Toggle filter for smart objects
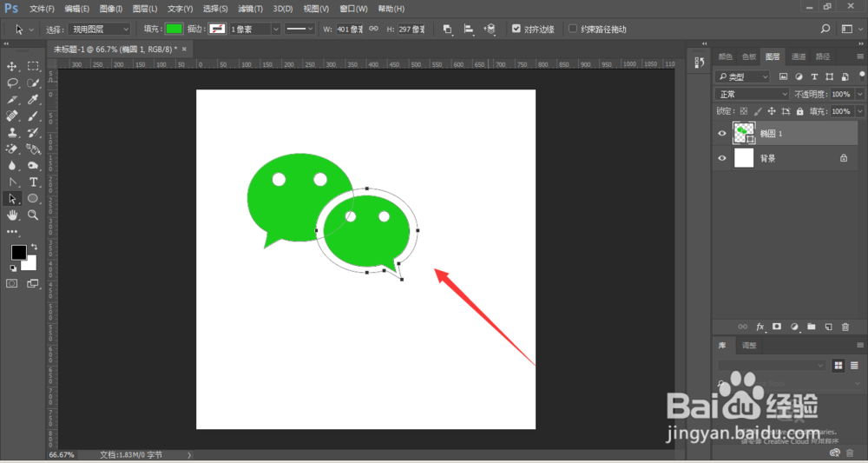The height and width of the screenshot is (463, 868). (845, 77)
